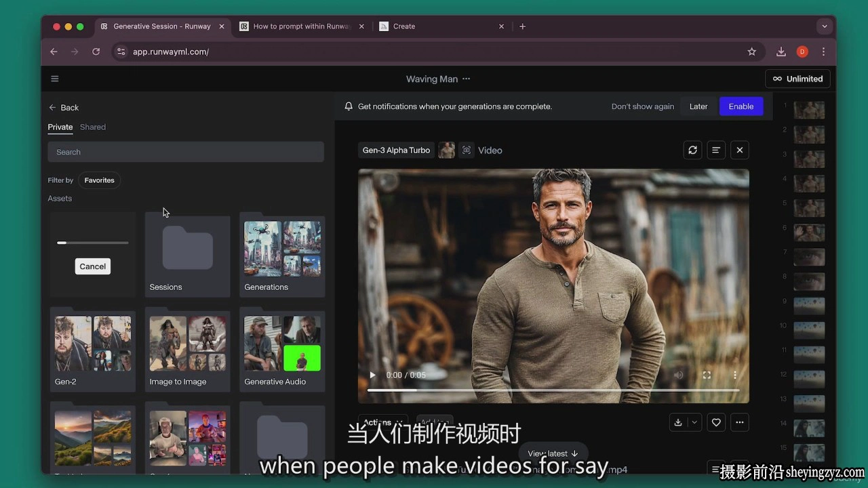The width and height of the screenshot is (868, 488).
Task: Click the Waving Man session title
Action: (432, 79)
